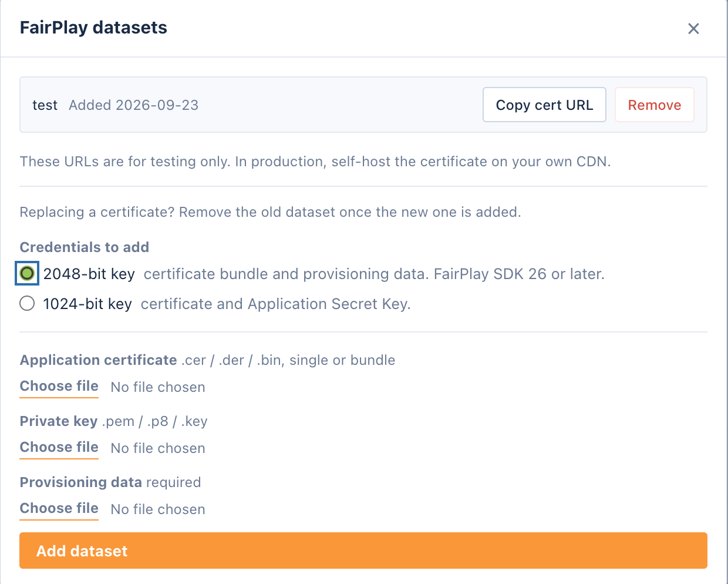This screenshot has width=728, height=584.
Task: Close the FairPlay datasets dialog
Action: click(x=693, y=28)
